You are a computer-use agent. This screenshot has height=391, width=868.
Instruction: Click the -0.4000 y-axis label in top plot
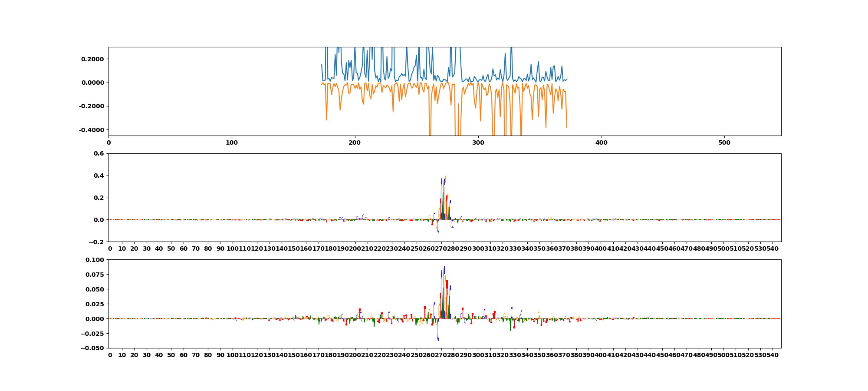[x=91, y=130]
